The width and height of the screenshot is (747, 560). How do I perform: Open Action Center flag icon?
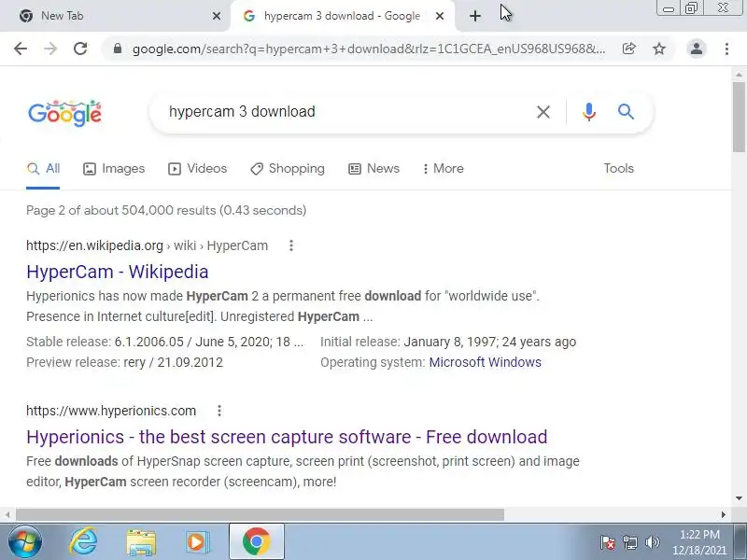[x=608, y=542]
